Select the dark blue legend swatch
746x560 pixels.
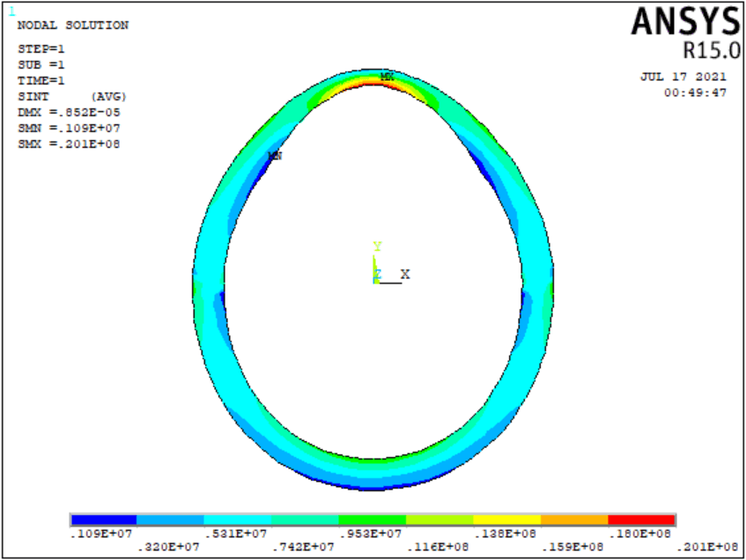[104, 520]
